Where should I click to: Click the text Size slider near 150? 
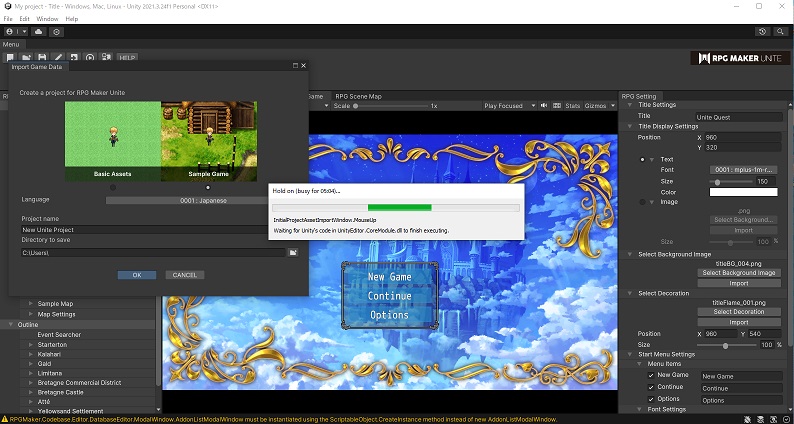point(729,181)
